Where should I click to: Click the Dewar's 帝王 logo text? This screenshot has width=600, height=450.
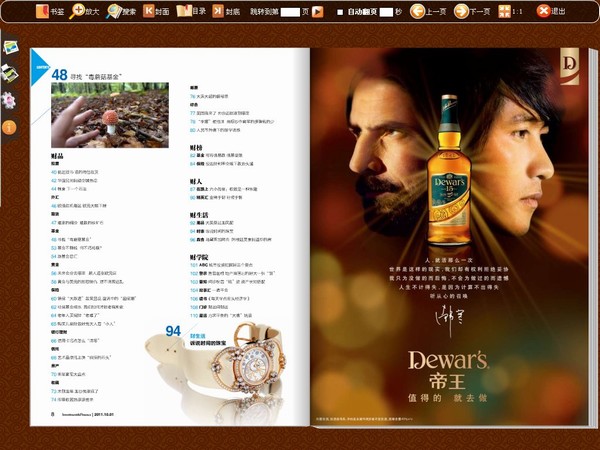pos(448,370)
